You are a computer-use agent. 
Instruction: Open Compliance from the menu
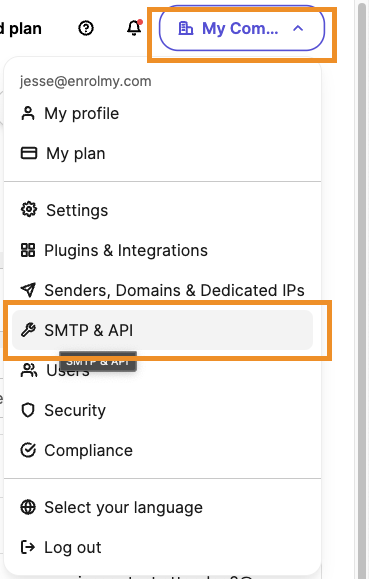(163, 450)
